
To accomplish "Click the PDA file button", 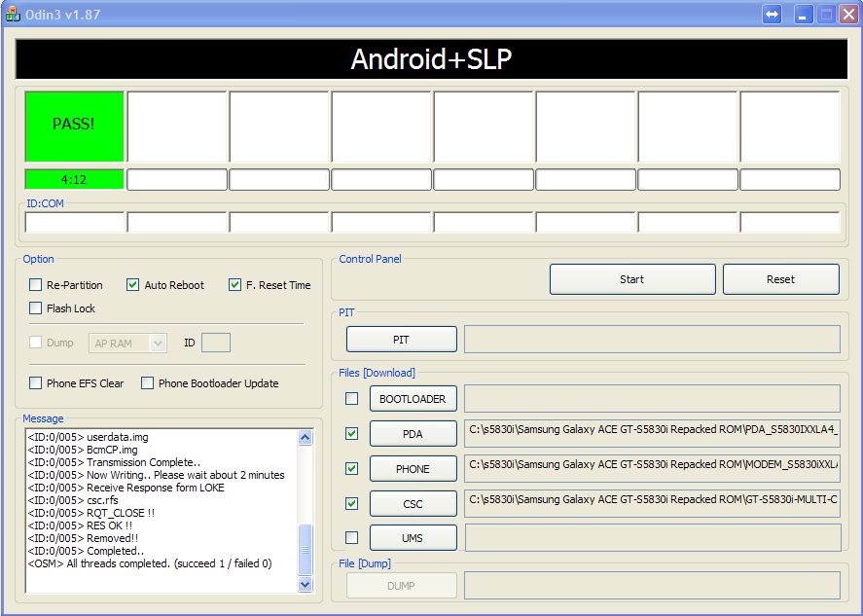I will pyautogui.click(x=413, y=434).
